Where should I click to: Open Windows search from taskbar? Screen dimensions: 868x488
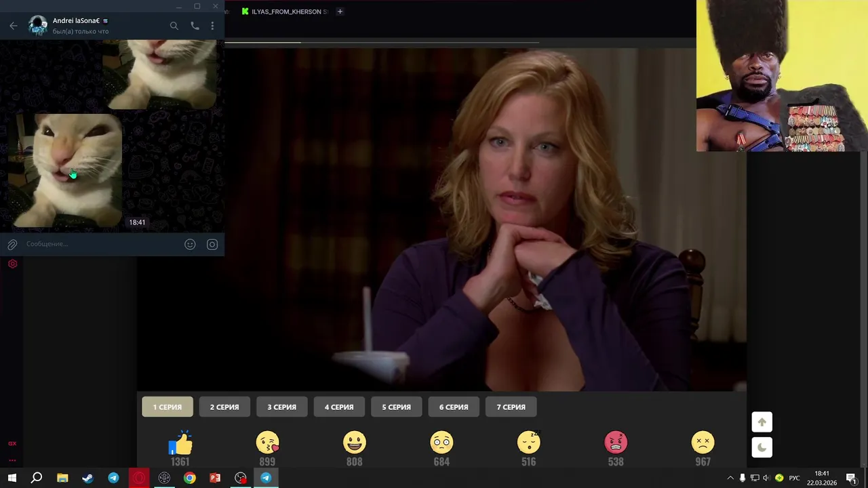(37, 478)
